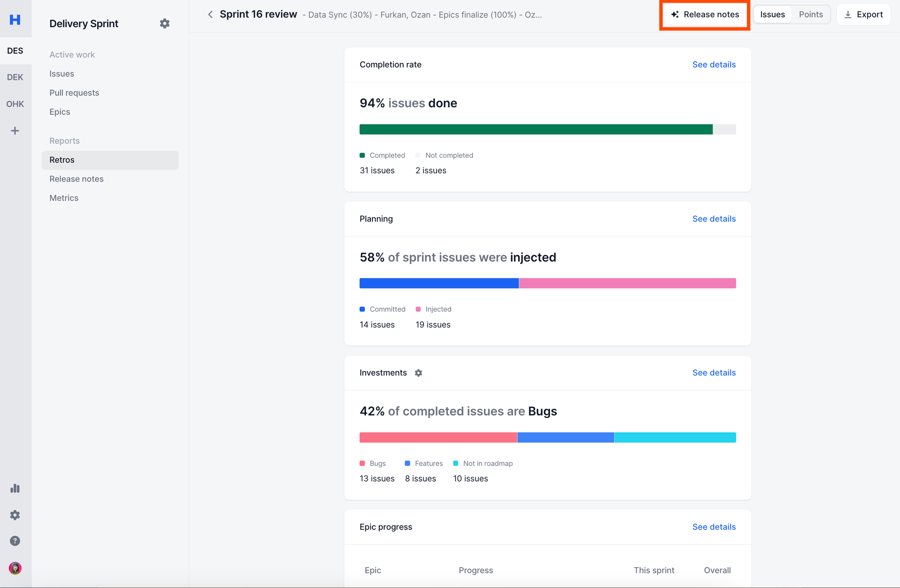
Task: Click the Export button
Action: [x=863, y=14]
